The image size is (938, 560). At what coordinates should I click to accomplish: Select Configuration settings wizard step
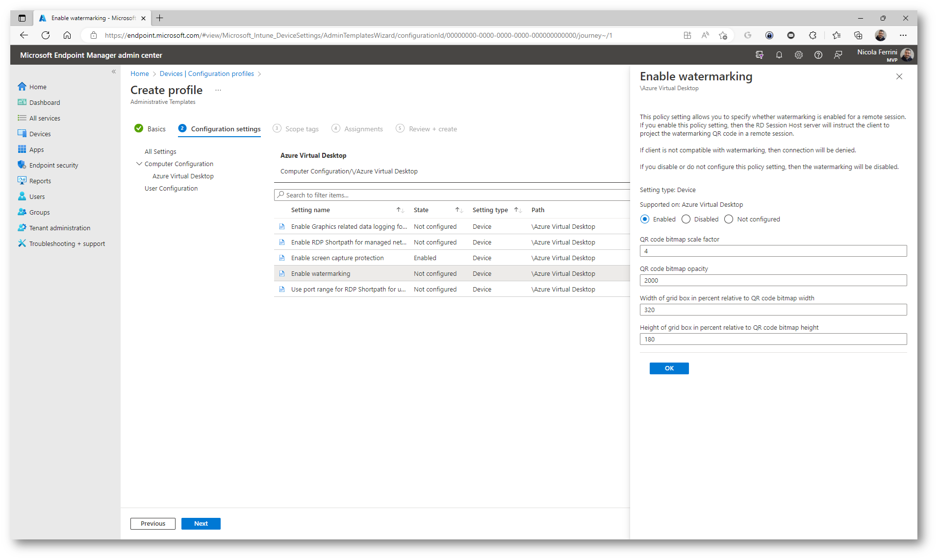pyautogui.click(x=220, y=128)
